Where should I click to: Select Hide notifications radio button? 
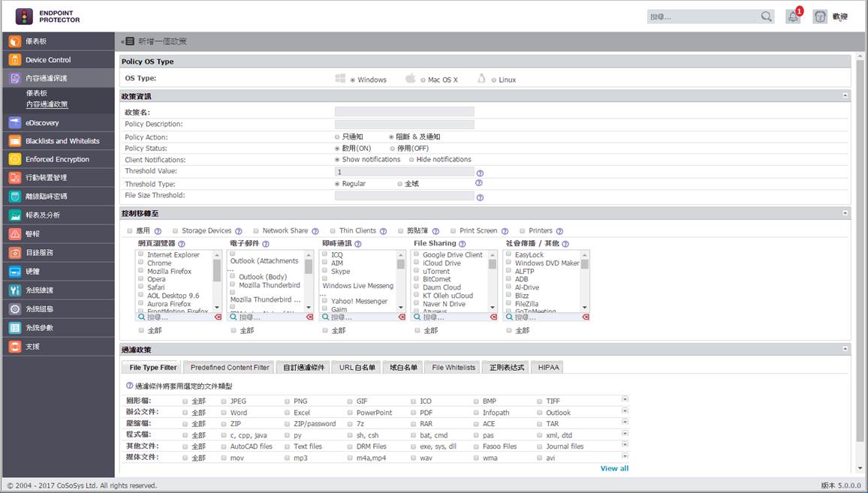pyautogui.click(x=411, y=160)
